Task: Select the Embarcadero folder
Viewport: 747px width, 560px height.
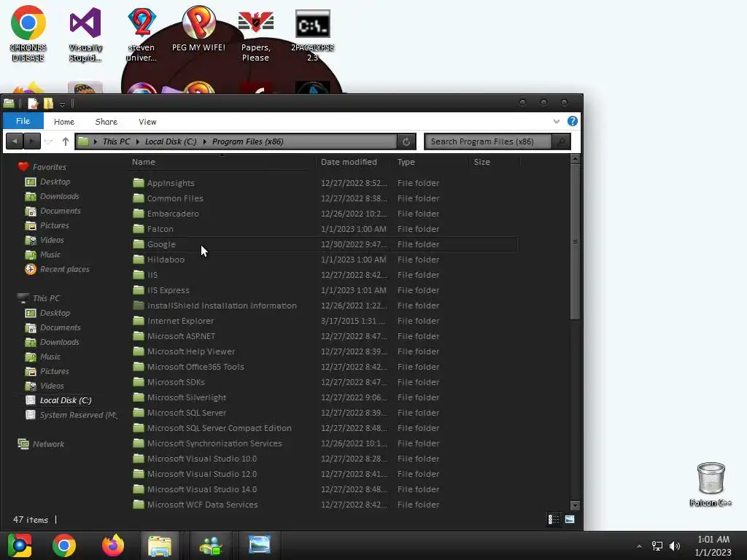Action: tap(324, 214)
